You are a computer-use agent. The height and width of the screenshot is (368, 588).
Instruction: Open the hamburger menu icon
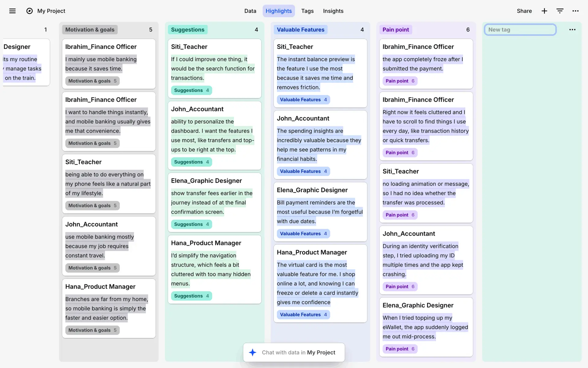(x=12, y=11)
